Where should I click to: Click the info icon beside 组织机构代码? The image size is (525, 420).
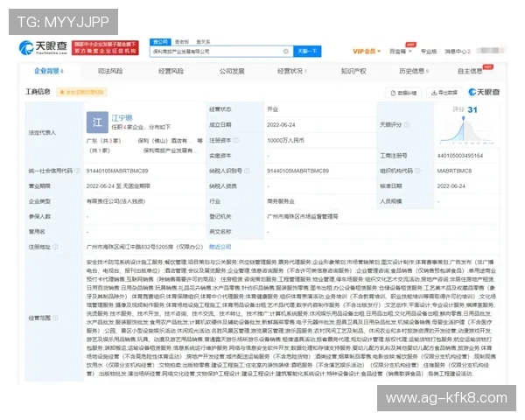pos(417,171)
